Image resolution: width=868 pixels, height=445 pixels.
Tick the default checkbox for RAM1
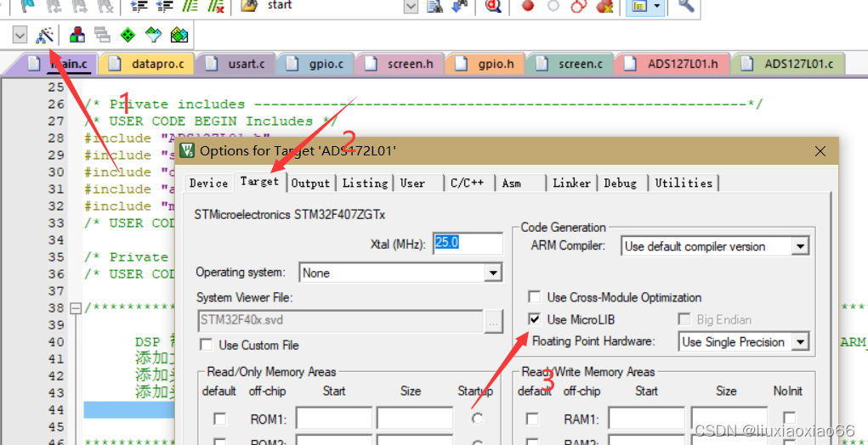532,419
